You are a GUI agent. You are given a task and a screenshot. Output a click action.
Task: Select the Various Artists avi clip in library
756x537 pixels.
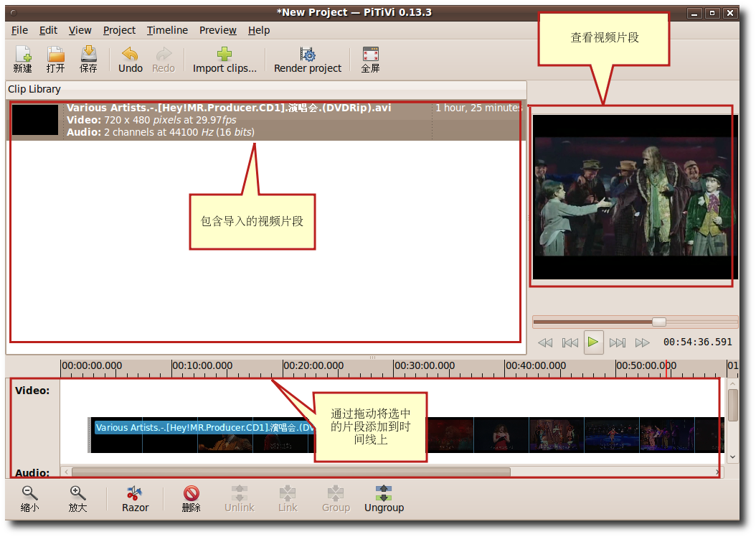coord(266,120)
